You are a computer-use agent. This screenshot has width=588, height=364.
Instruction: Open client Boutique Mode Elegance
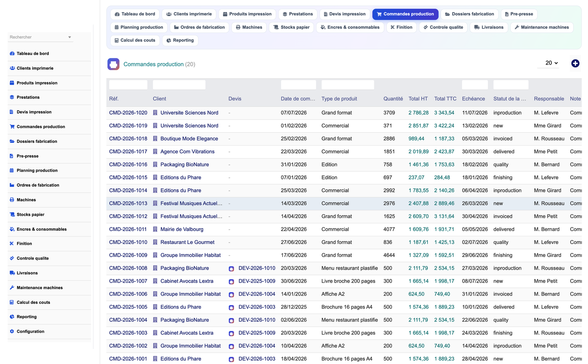(x=189, y=139)
